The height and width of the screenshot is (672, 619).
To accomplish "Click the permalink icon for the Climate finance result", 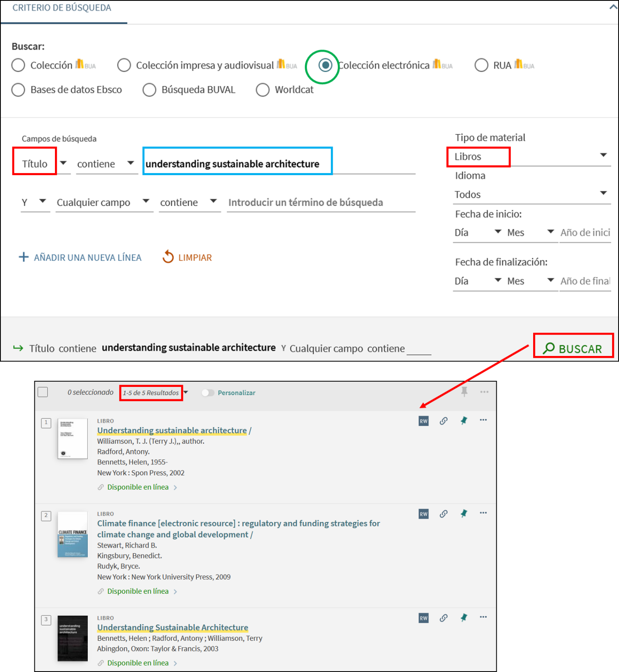I will [443, 514].
